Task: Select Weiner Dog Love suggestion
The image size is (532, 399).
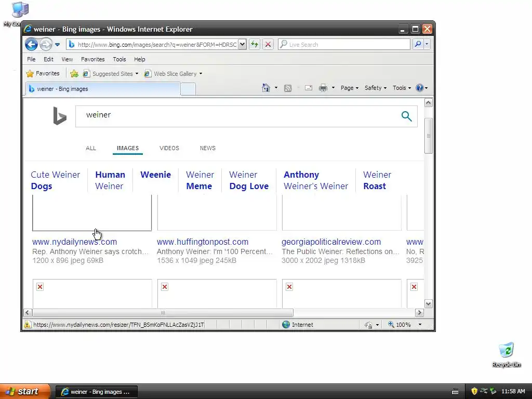Action: [x=249, y=180]
